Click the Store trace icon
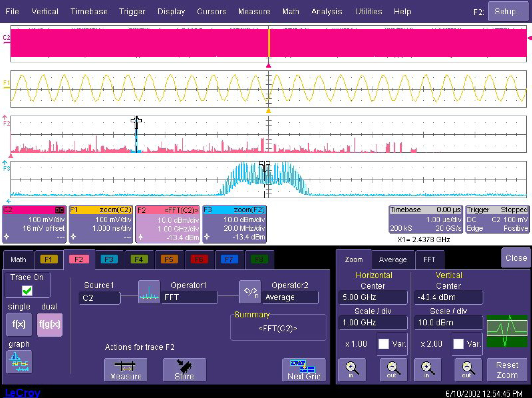The height and width of the screenshot is (398, 532). (184, 370)
